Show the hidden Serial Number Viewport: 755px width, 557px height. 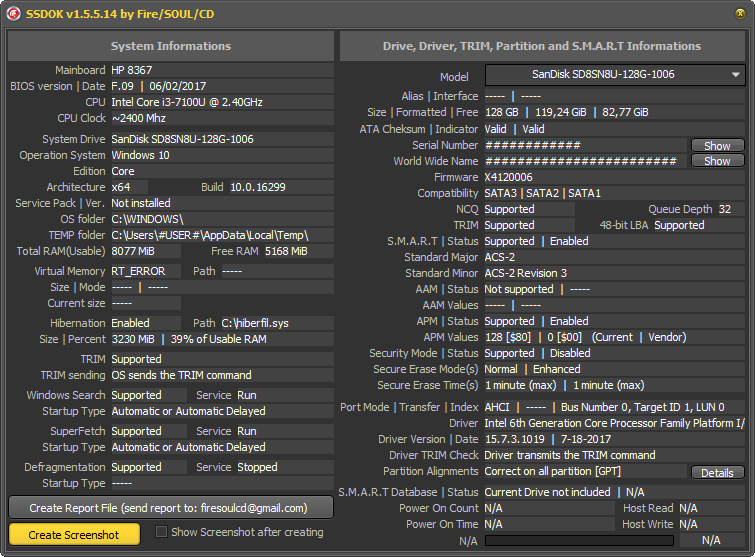coord(717,145)
